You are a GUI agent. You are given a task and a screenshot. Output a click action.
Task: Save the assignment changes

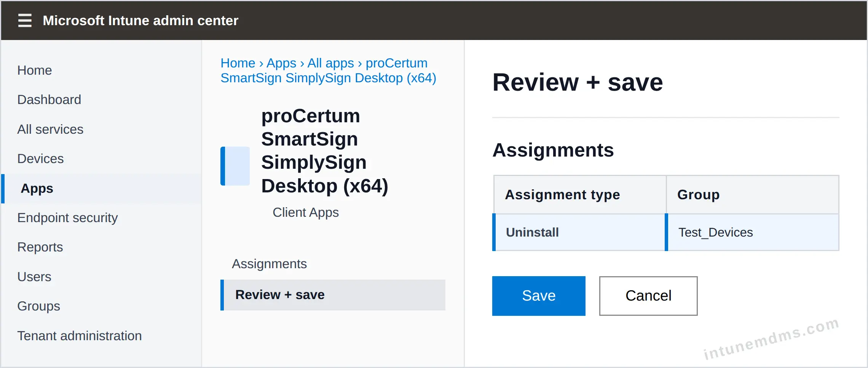tap(539, 296)
